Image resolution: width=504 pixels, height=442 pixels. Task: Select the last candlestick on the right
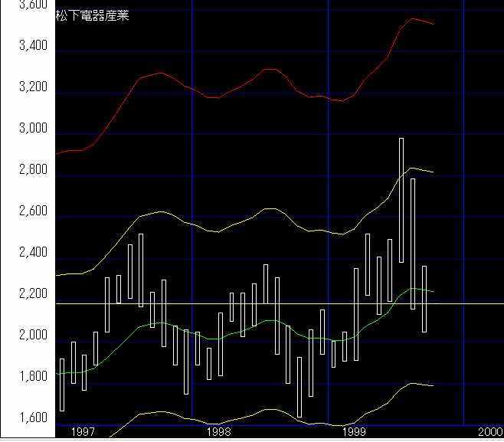click(424, 299)
